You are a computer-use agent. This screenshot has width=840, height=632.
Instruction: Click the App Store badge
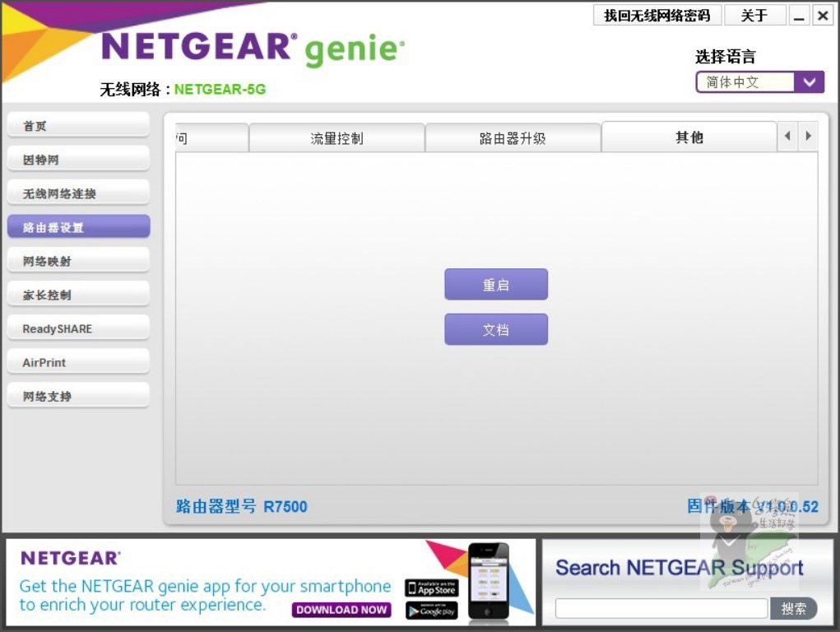coord(432,588)
